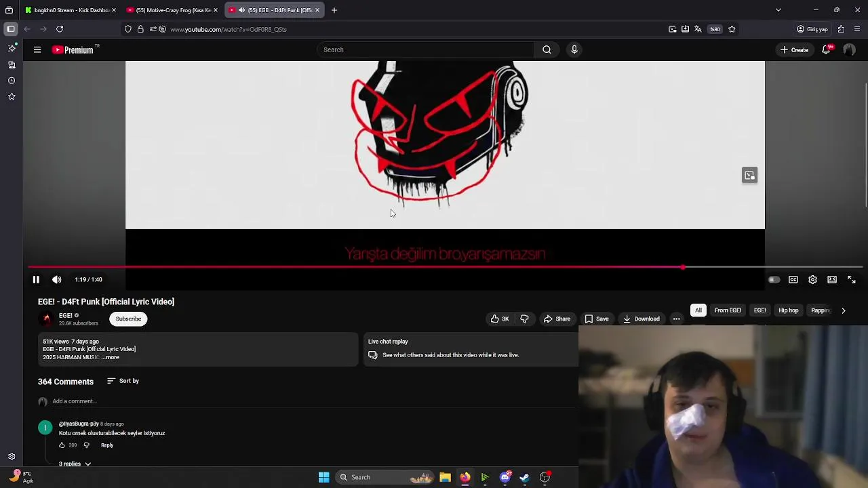Open YouTube guide hamburger menu
The height and width of the screenshot is (488, 868).
point(37,49)
